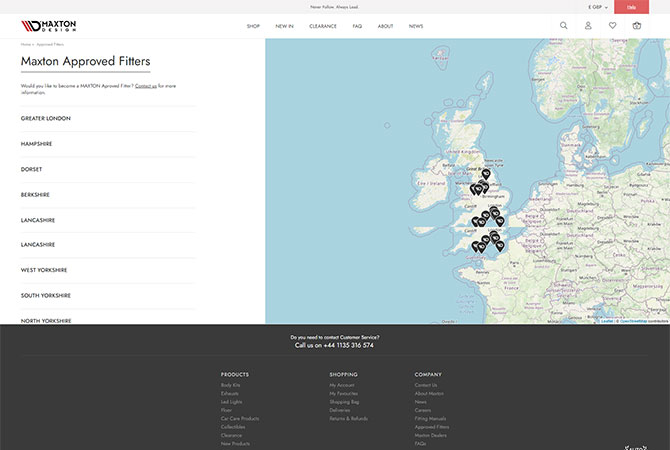670x450 pixels.
Task: Open Exhausts footer link
Action: tap(229, 394)
